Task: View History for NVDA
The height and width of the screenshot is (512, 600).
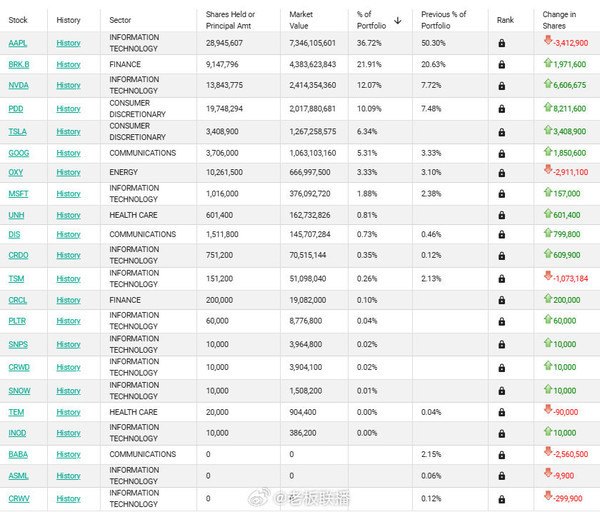Action: click(68, 85)
